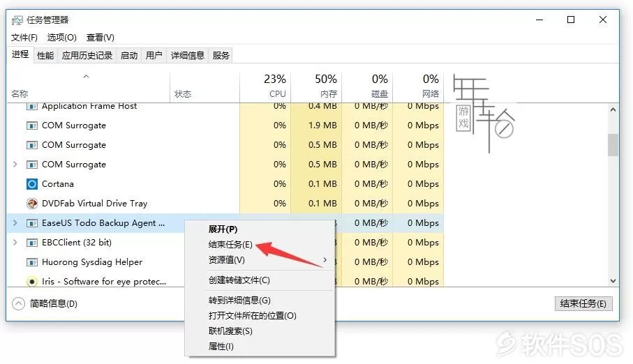Switch to the 性能 tab
633x364 pixels.
click(45, 55)
